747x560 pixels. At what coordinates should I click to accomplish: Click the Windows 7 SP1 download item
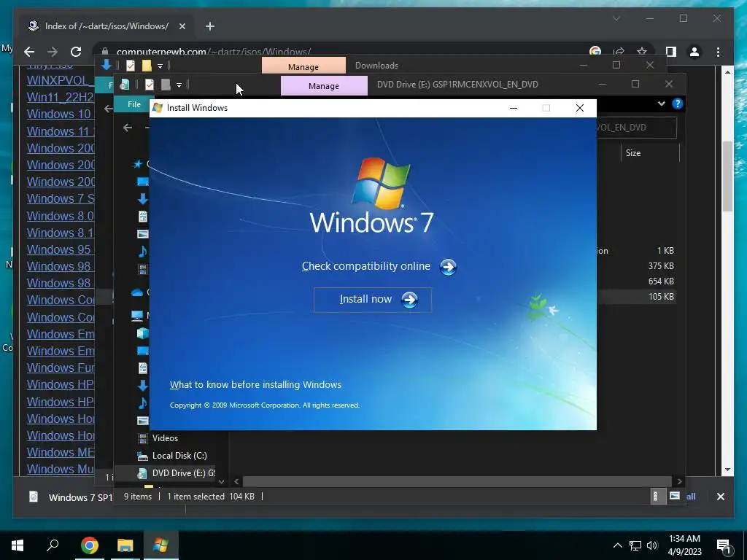pos(71,497)
